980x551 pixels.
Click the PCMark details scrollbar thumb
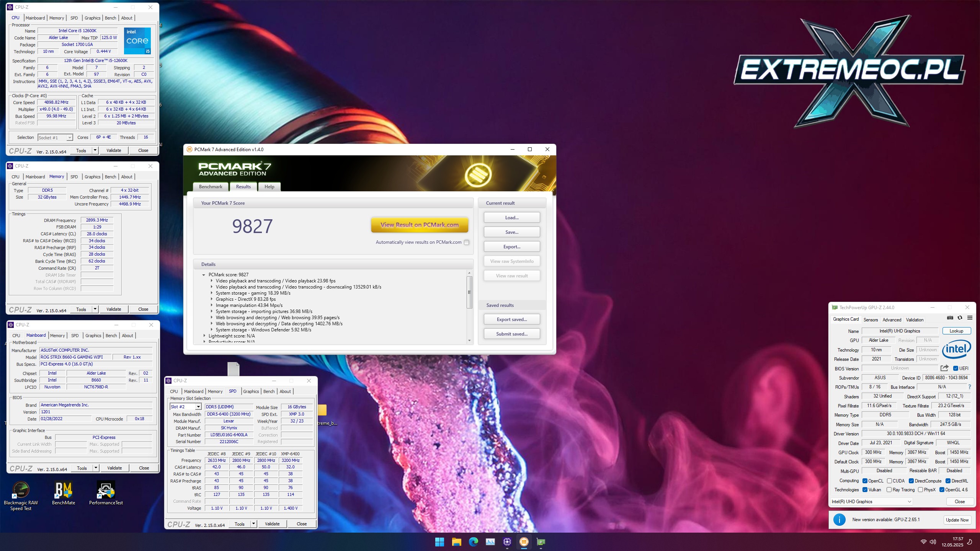[x=469, y=292]
